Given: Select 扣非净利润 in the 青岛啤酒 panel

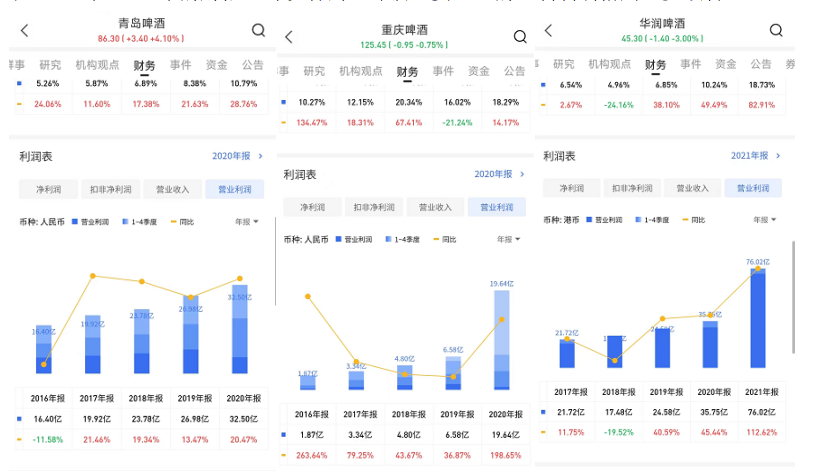Looking at the screenshot, I should click(x=110, y=189).
